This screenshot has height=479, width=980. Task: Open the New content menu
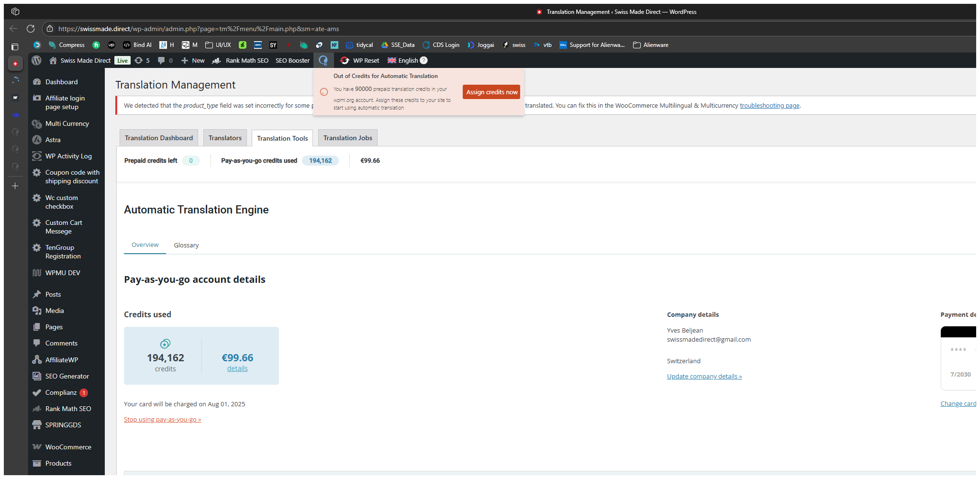pyautogui.click(x=193, y=60)
